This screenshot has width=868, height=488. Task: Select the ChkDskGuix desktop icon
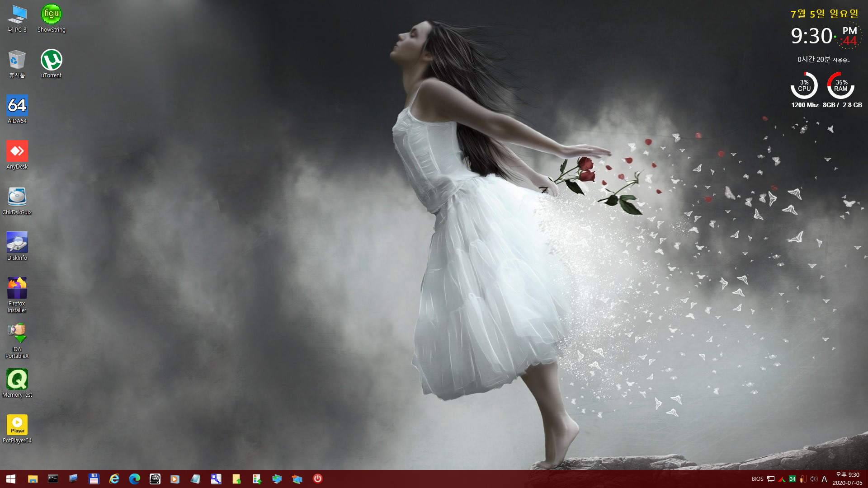click(x=17, y=201)
